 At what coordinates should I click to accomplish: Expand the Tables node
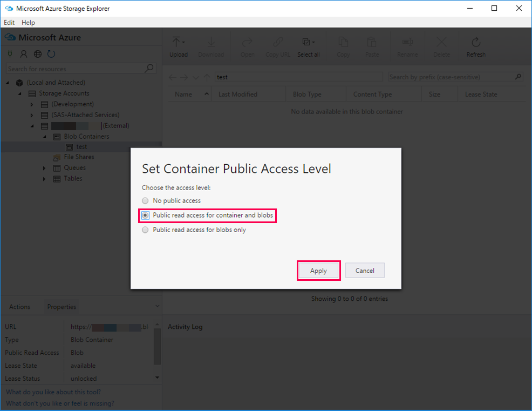(44, 179)
